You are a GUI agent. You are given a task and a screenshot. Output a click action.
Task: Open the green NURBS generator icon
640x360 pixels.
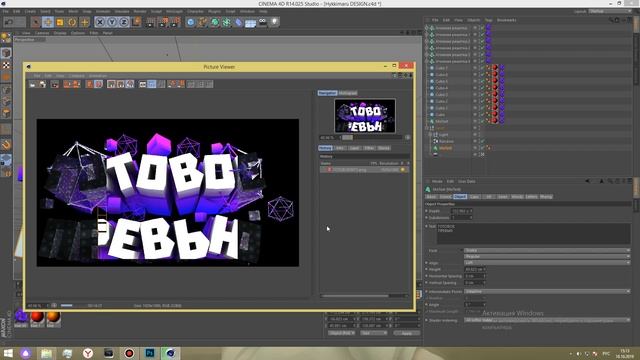[x=215, y=22]
